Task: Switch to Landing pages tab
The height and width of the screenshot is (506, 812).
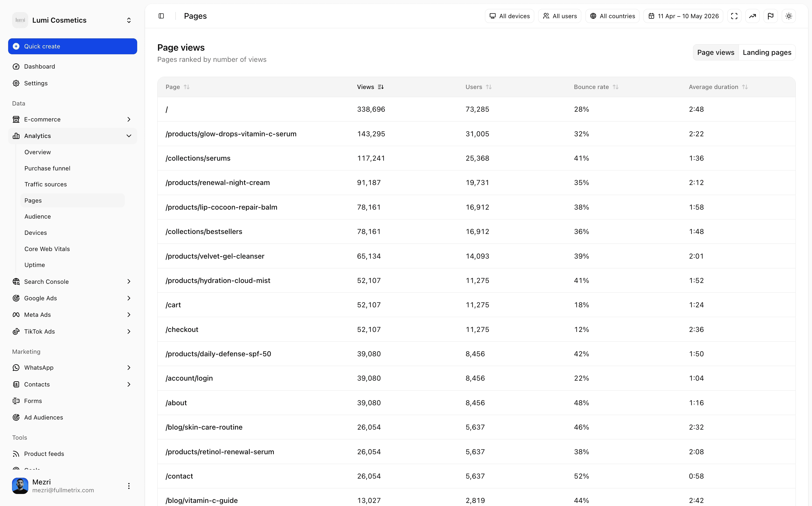Action: [x=767, y=53]
